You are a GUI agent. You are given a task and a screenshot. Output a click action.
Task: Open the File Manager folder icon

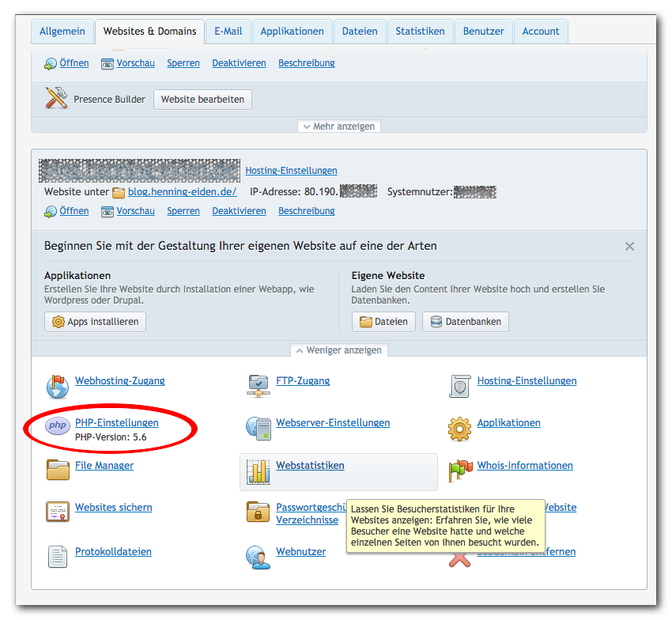(x=58, y=470)
